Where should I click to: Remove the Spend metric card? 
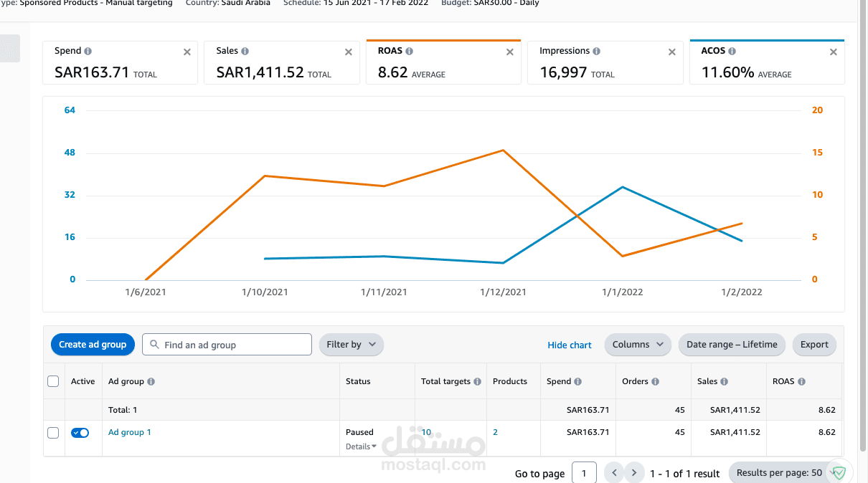(x=187, y=52)
